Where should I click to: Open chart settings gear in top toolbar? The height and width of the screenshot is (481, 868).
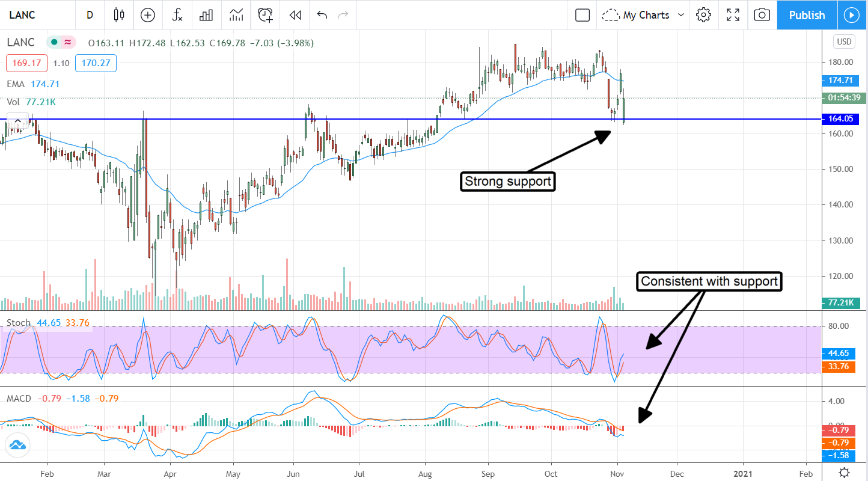click(703, 15)
